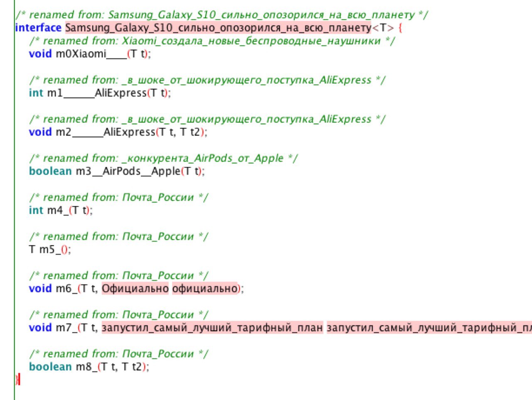The image size is (532, 400).
Task: Select the method name m6_
Action: 66,289
